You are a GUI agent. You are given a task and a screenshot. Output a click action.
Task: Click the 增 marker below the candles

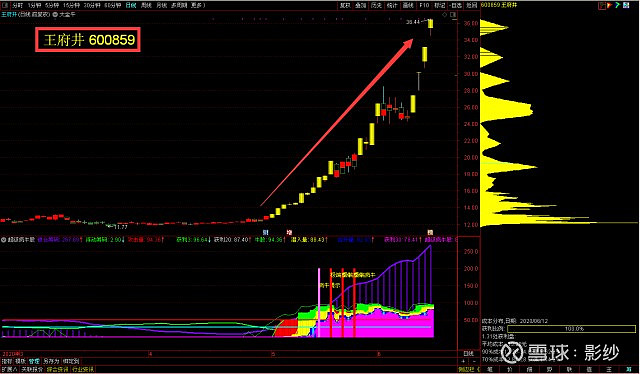[289, 232]
